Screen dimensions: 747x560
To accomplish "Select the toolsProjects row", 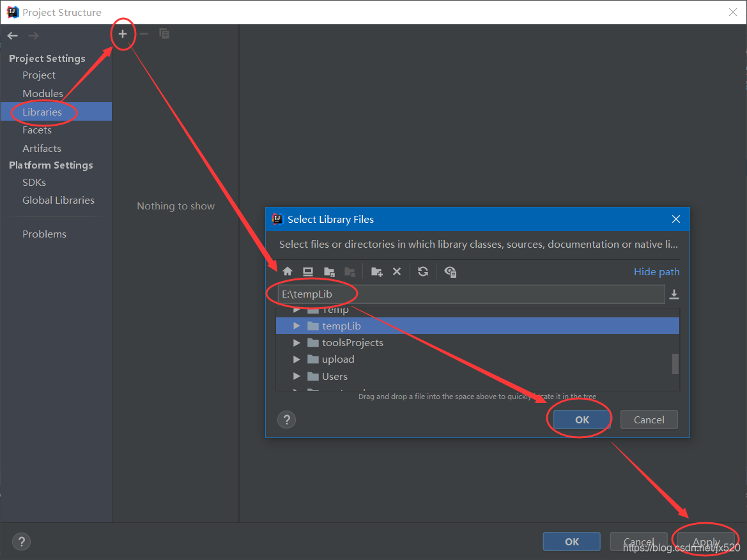I will point(477,342).
